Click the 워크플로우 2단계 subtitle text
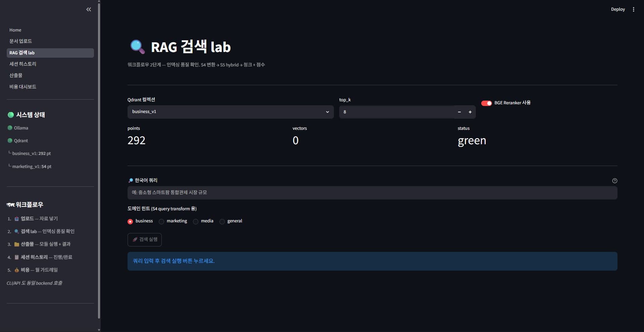Viewport: 644px width, 332px height. click(x=196, y=65)
